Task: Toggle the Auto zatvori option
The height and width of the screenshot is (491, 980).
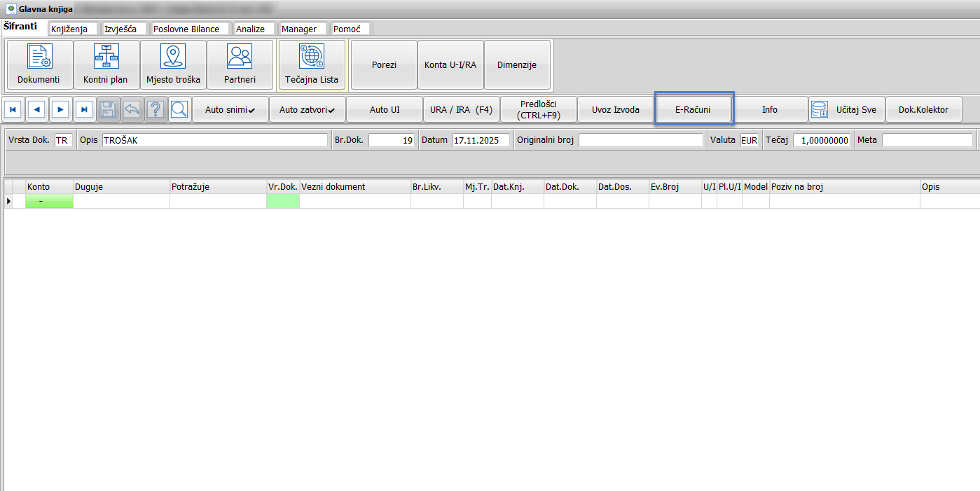Action: click(x=307, y=110)
